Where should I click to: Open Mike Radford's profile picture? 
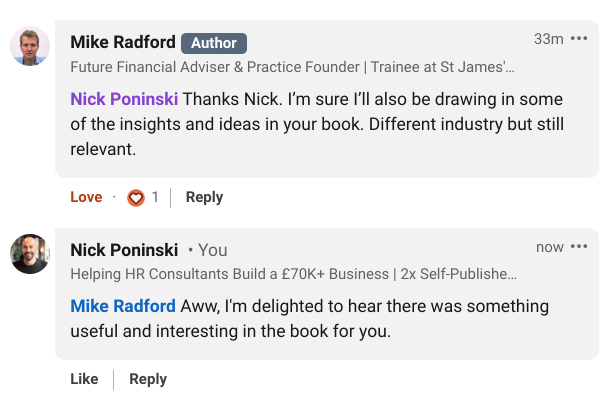pos(30,46)
